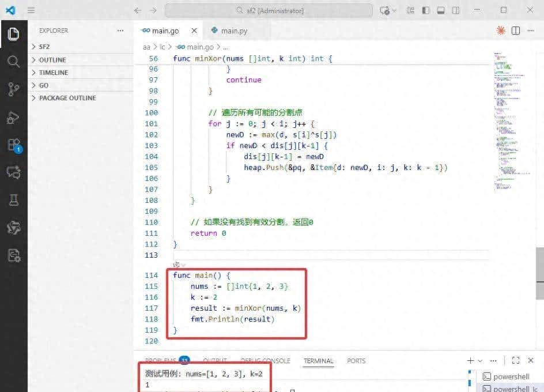Maximize the terminal panel
Screen dimensions: 544x392
516,360
